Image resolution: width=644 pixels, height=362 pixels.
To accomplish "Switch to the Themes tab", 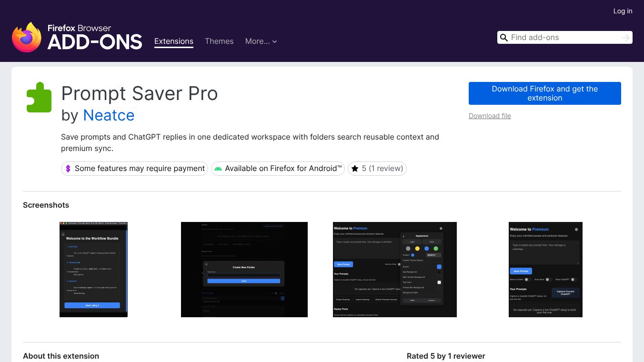I will (219, 41).
